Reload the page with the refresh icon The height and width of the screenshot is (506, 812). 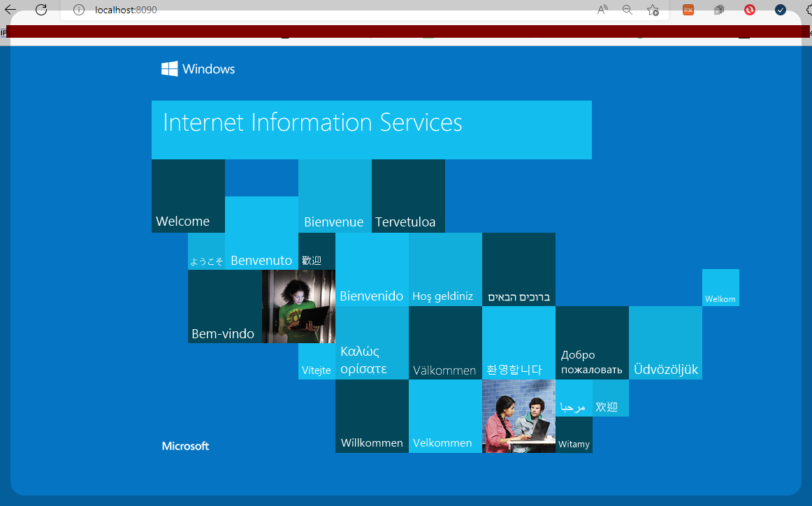(x=41, y=10)
